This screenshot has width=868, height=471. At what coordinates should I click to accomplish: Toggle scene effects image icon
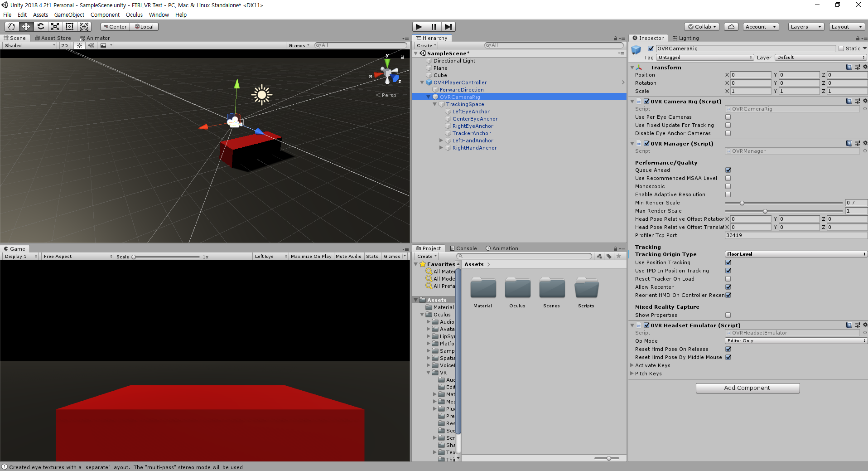(x=104, y=45)
